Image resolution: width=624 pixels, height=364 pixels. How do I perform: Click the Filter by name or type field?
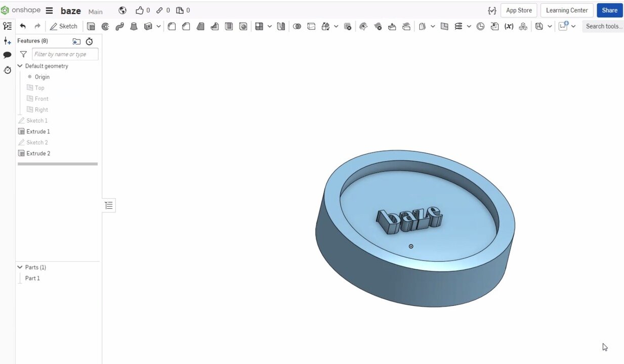(65, 54)
